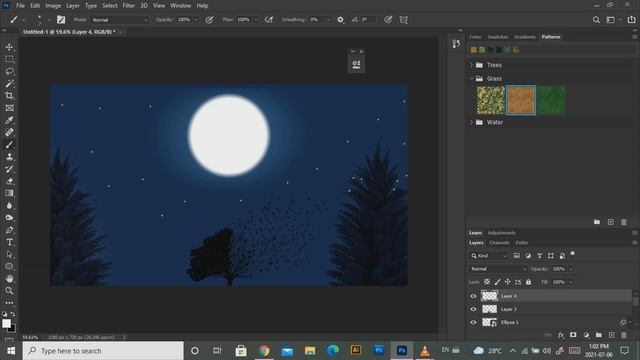
Task: Select the Eyedropper tool
Action: (9, 120)
